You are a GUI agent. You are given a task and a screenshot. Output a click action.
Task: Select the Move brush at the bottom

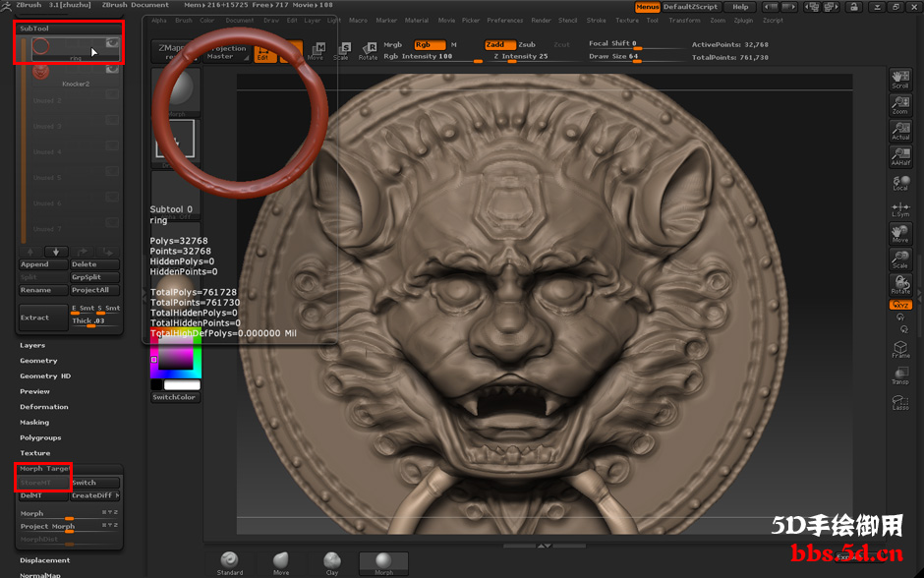click(281, 563)
